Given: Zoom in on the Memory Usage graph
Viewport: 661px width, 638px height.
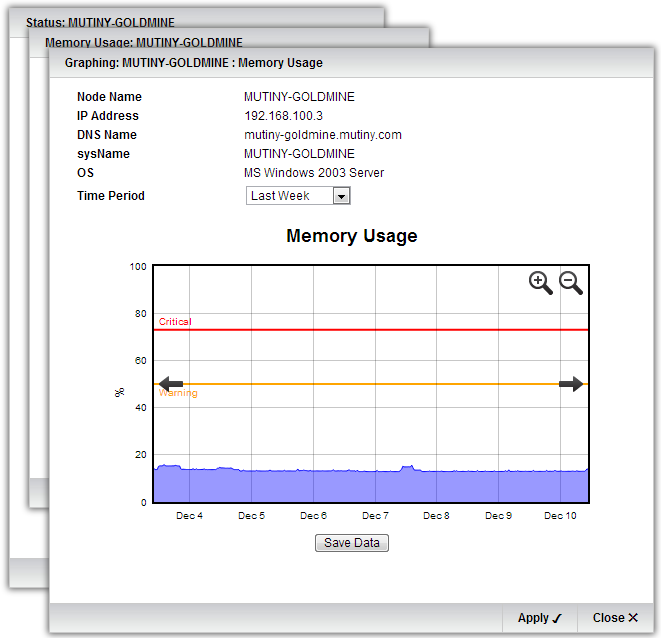Looking at the screenshot, I should [x=540, y=283].
